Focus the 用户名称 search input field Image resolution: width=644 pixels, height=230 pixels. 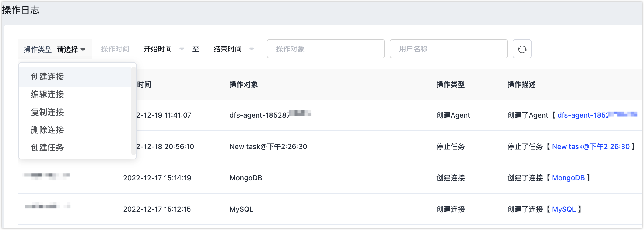[x=449, y=49]
